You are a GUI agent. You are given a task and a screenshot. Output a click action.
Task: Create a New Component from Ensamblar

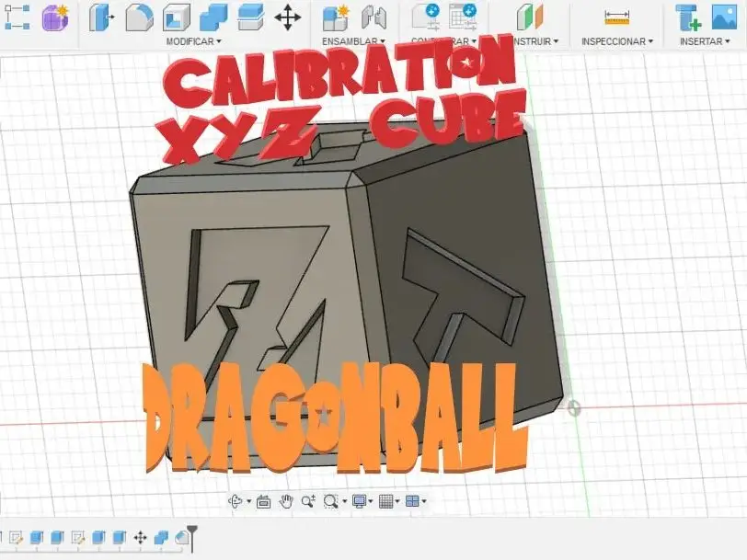point(336,18)
